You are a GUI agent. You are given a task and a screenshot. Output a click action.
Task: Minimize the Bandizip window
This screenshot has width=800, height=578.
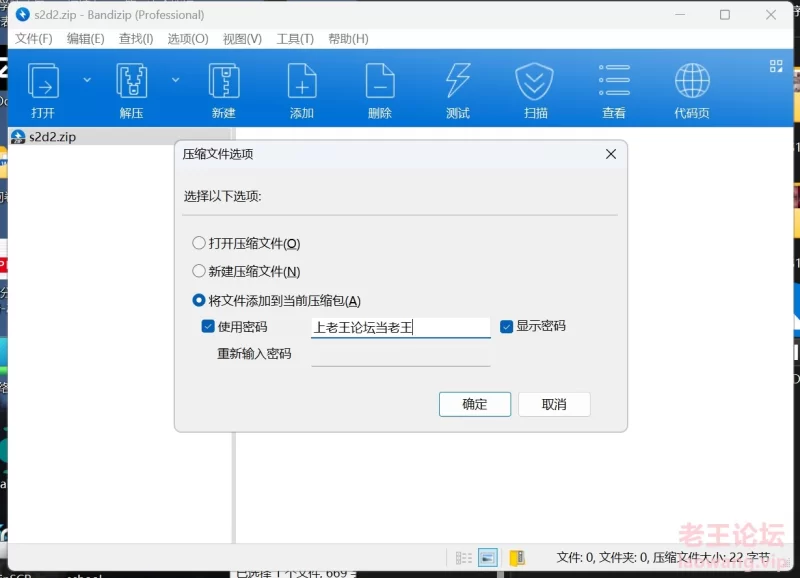(x=680, y=15)
